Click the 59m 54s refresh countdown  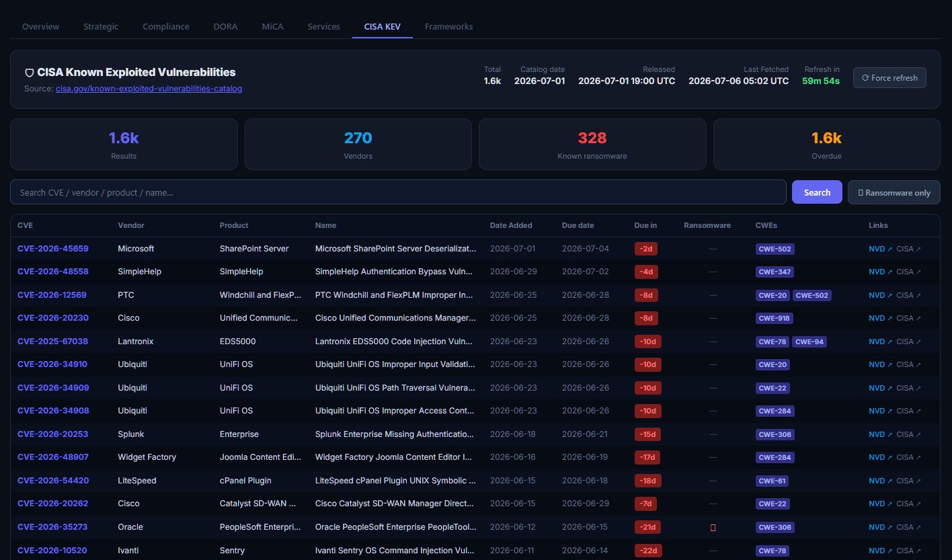(821, 81)
